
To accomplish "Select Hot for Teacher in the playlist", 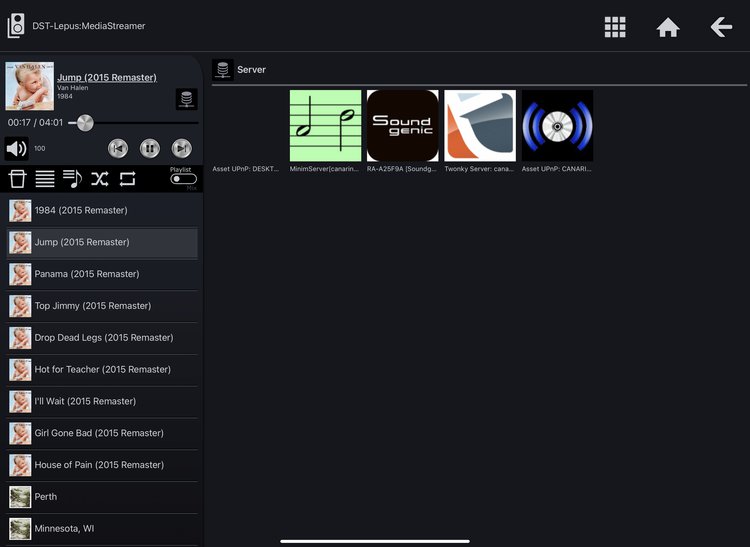I will point(100,369).
